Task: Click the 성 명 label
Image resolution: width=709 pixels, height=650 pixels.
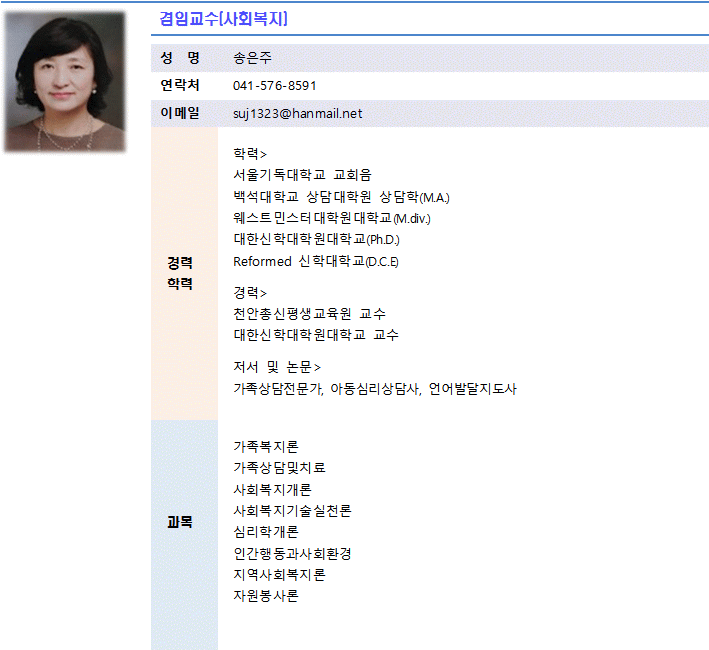Action: [180, 58]
